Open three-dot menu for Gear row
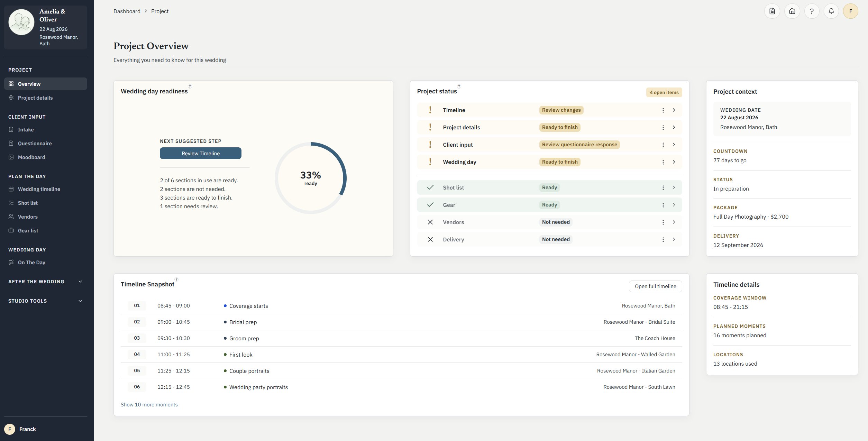This screenshot has height=441, width=868. [663, 205]
